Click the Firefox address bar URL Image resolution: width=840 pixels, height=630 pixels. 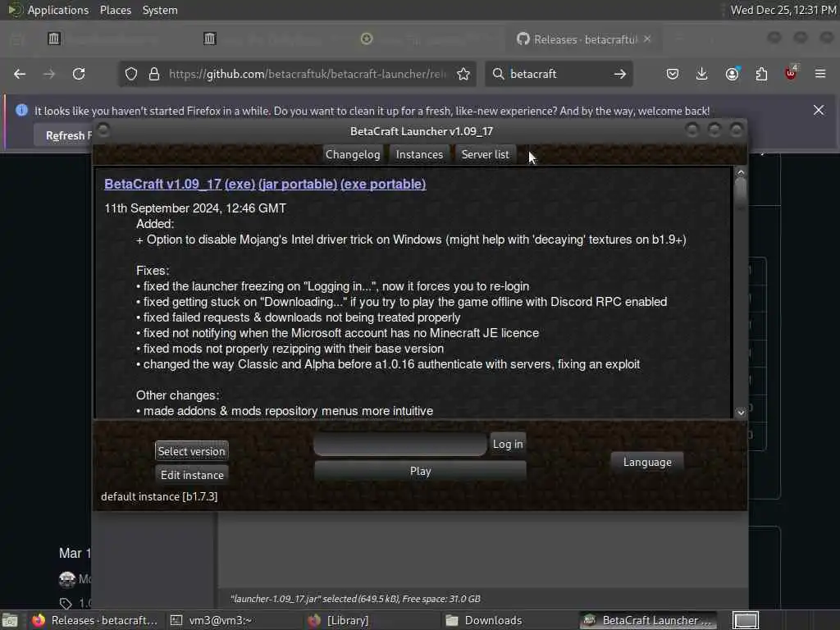pyautogui.click(x=307, y=74)
